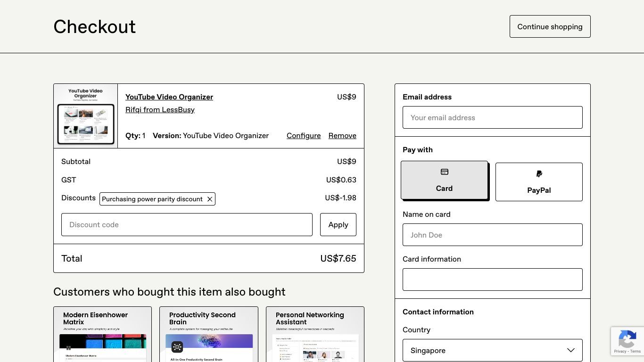Viewport: 644px width, 362px height.
Task: Click the Checkout heading
Action: coord(94,26)
